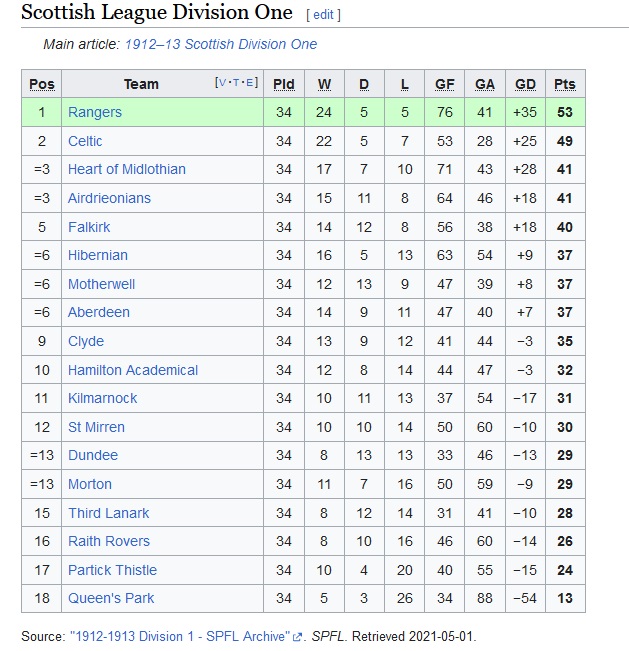Image resolution: width=629 pixels, height=651 pixels.
Task: Click the V view template link
Action: click(222, 83)
